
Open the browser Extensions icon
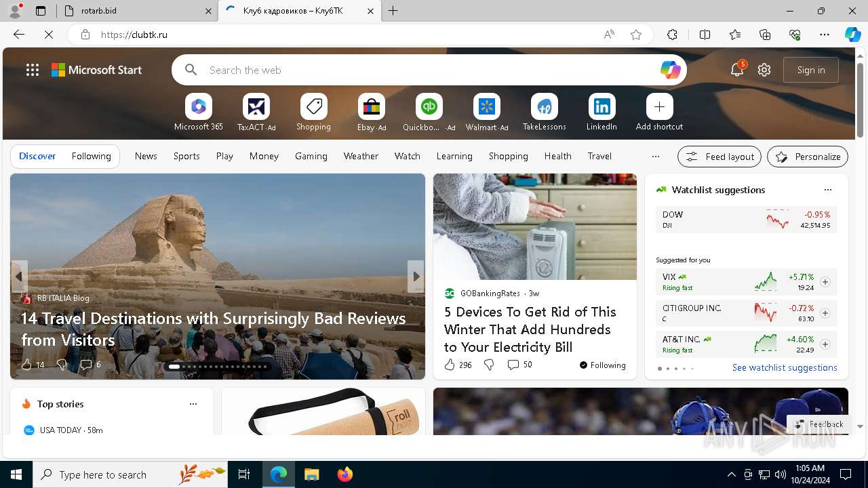tap(672, 35)
